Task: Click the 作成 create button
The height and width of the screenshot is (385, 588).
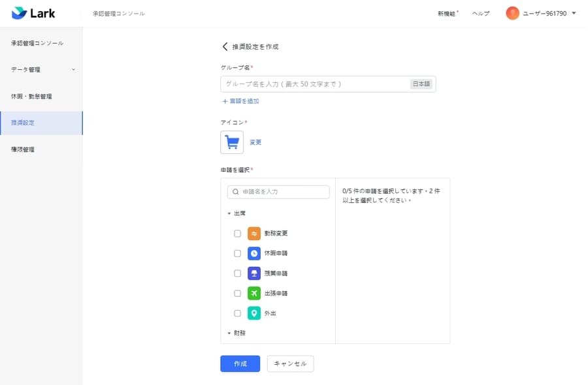Action: [x=240, y=363]
